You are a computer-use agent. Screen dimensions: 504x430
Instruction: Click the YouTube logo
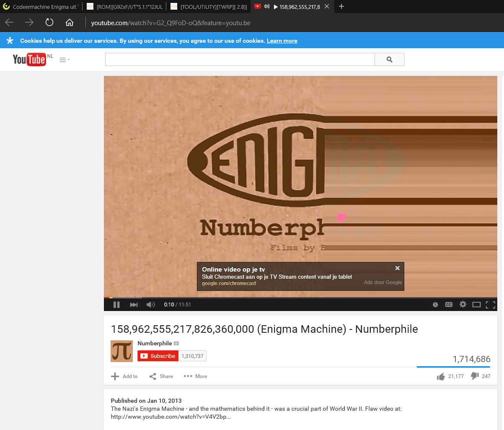click(29, 60)
